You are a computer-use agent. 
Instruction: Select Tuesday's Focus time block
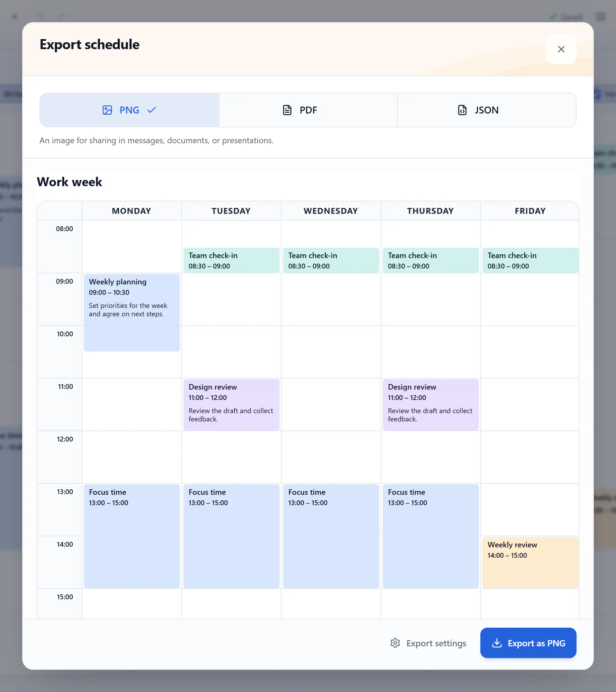232,536
